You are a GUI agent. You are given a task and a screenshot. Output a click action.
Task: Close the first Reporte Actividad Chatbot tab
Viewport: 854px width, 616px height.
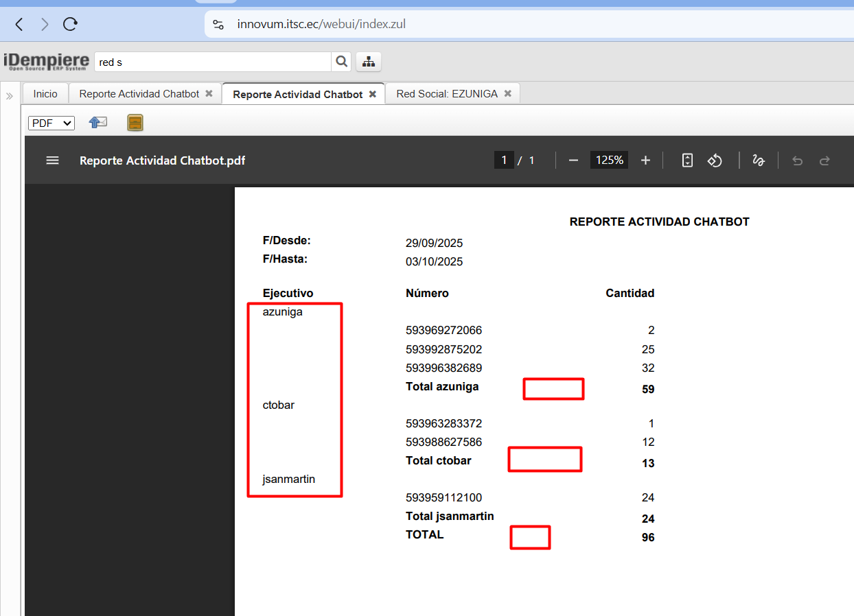coord(209,94)
